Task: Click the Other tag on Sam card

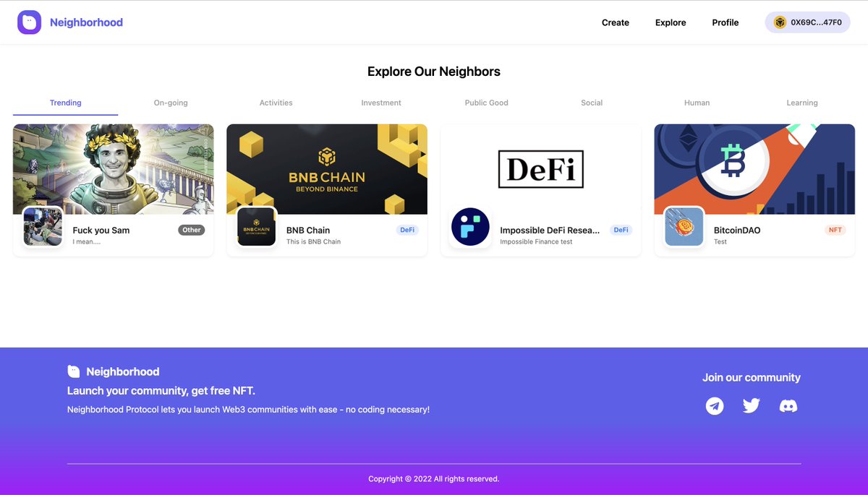Action: (192, 230)
